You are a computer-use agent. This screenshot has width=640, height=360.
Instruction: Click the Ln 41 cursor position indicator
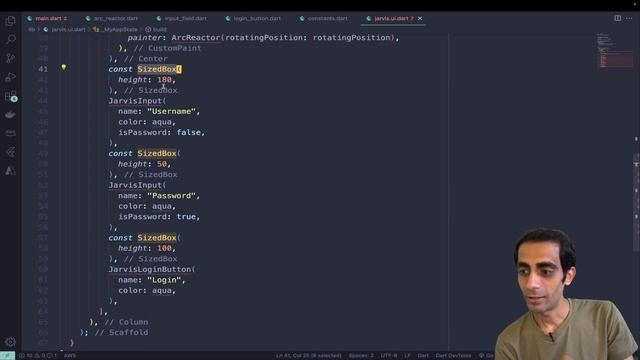[x=309, y=356]
